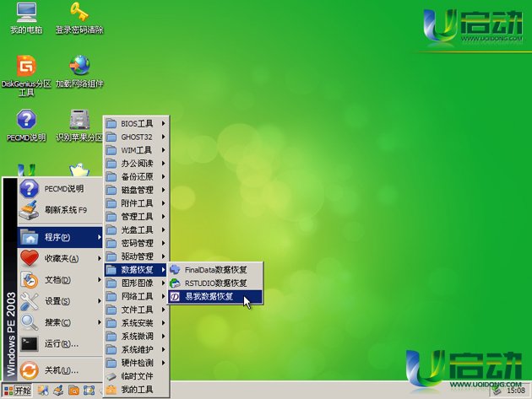The width and height of the screenshot is (532, 399).
Task: Open the 驱动管理 programs entry
Action: tap(136, 256)
